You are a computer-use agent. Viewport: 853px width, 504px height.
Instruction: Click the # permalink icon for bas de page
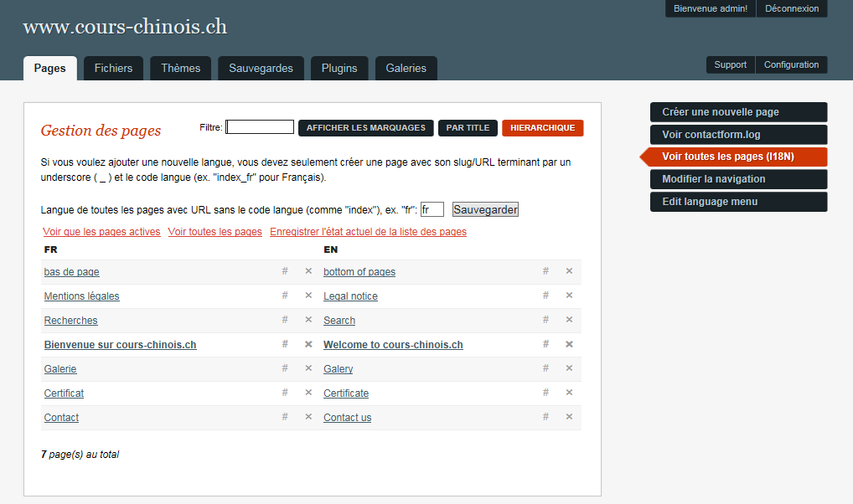(x=285, y=270)
